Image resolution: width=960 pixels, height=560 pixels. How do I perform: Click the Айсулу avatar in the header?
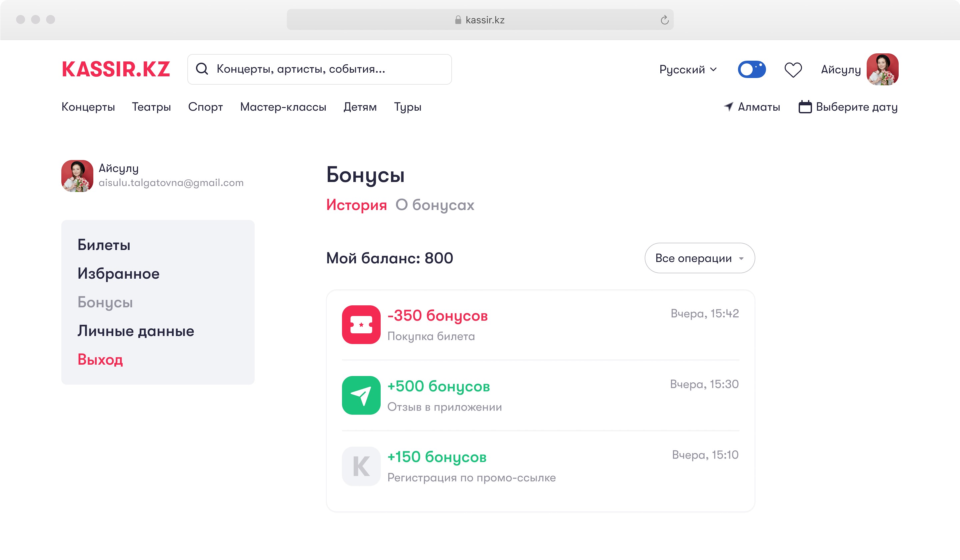tap(882, 69)
